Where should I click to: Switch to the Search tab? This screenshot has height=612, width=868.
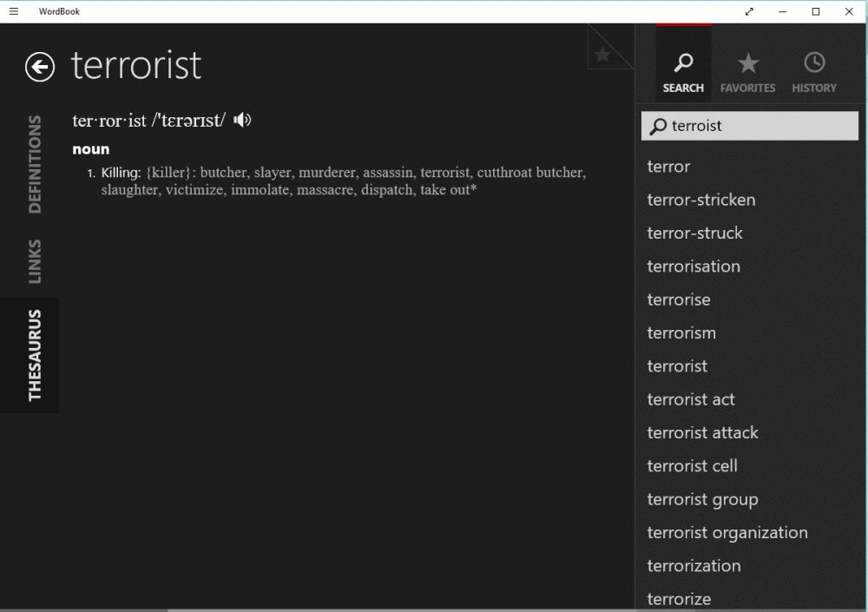tap(683, 72)
